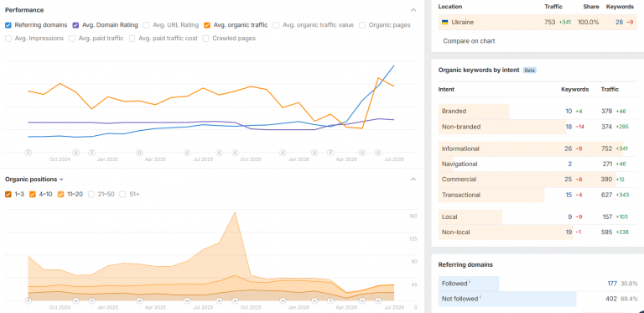
Task: Collapse the Performance section chevron
Action: (x=413, y=10)
